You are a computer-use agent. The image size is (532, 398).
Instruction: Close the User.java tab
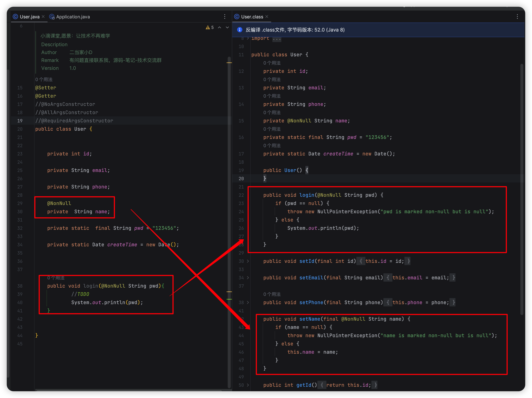click(43, 17)
